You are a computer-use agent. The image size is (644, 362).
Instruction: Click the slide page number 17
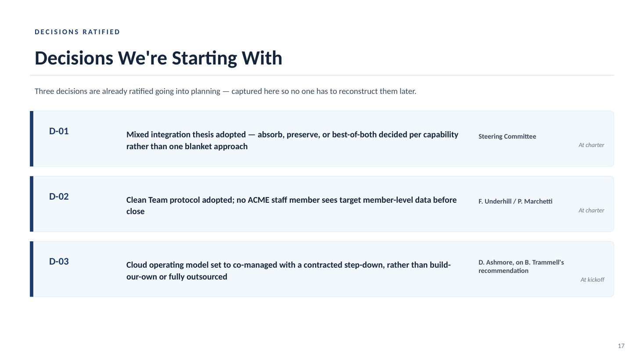coord(621,346)
